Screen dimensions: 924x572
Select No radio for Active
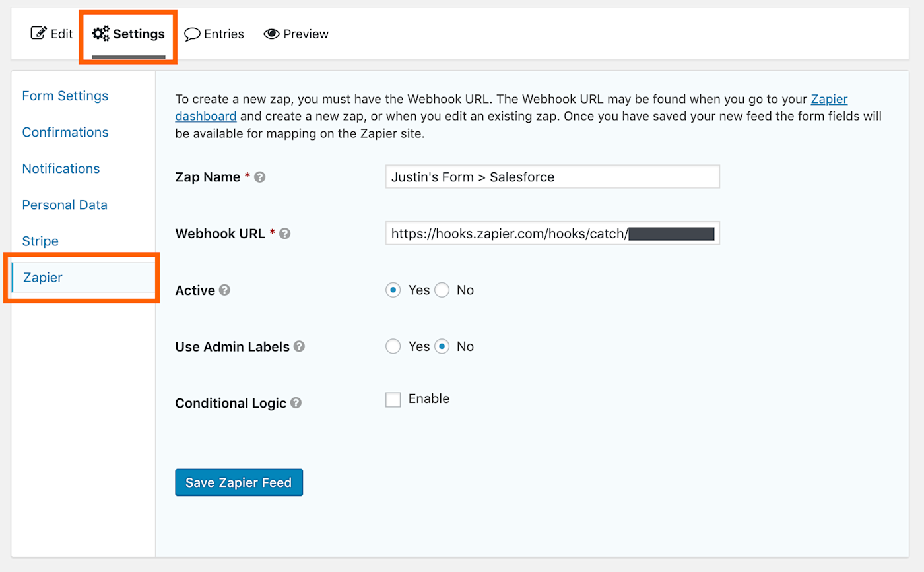(442, 290)
